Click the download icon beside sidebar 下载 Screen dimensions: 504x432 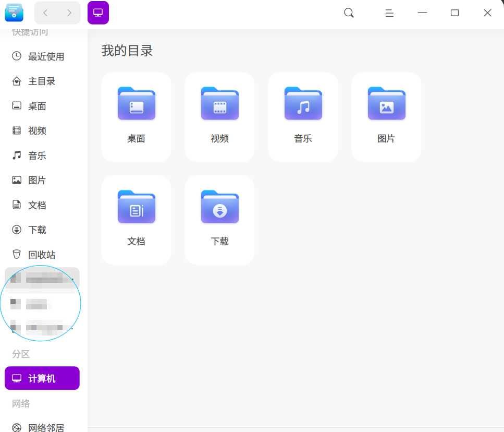click(x=17, y=230)
